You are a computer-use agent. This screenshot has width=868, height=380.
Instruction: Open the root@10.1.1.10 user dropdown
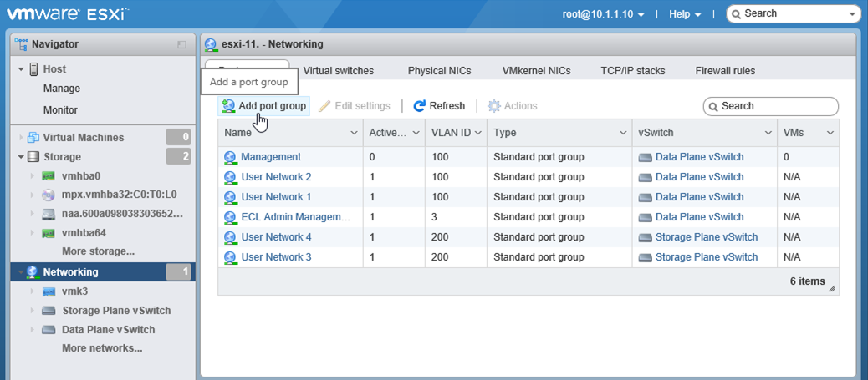pyautogui.click(x=604, y=14)
